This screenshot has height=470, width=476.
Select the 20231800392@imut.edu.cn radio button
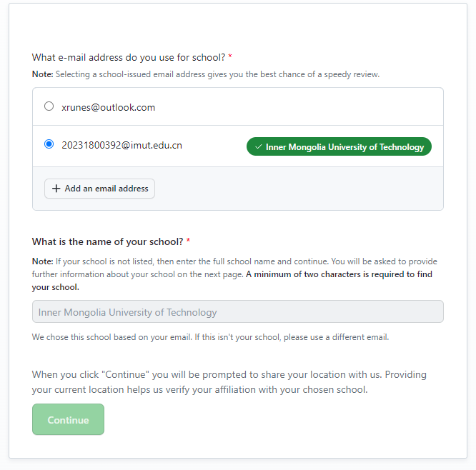(x=49, y=144)
